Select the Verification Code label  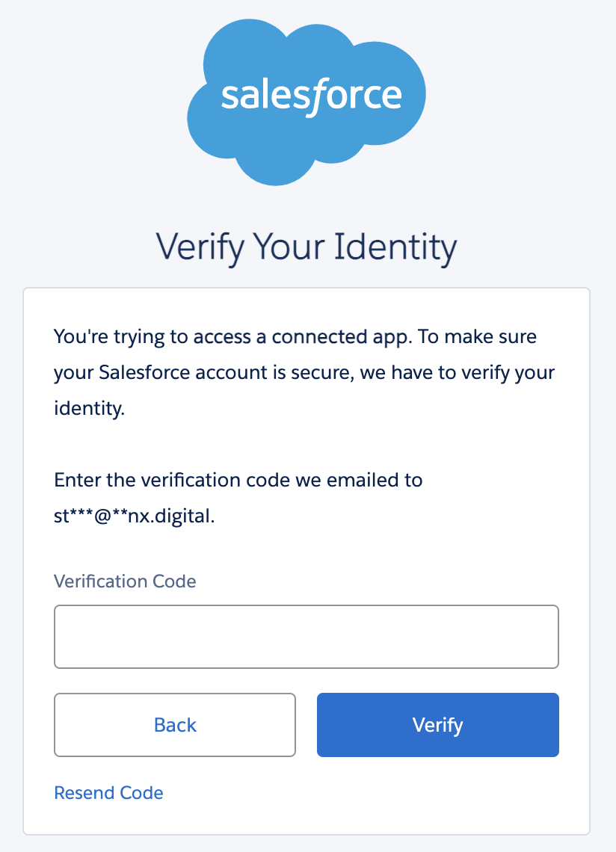tap(125, 581)
